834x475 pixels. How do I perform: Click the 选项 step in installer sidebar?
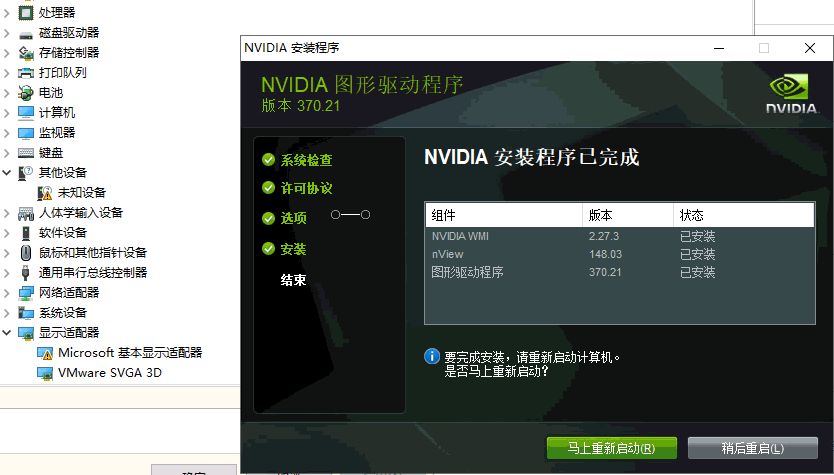tap(294, 218)
